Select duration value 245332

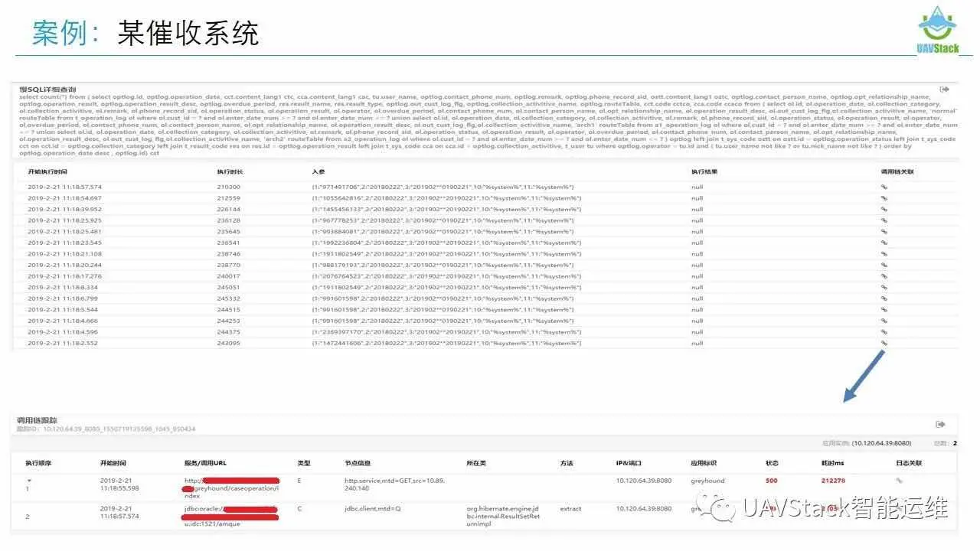pyautogui.click(x=229, y=298)
